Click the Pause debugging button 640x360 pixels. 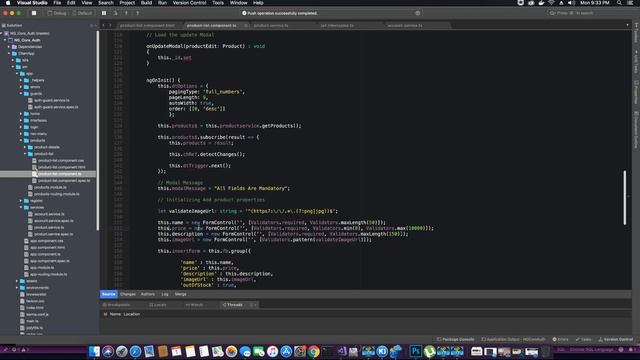coord(104,13)
